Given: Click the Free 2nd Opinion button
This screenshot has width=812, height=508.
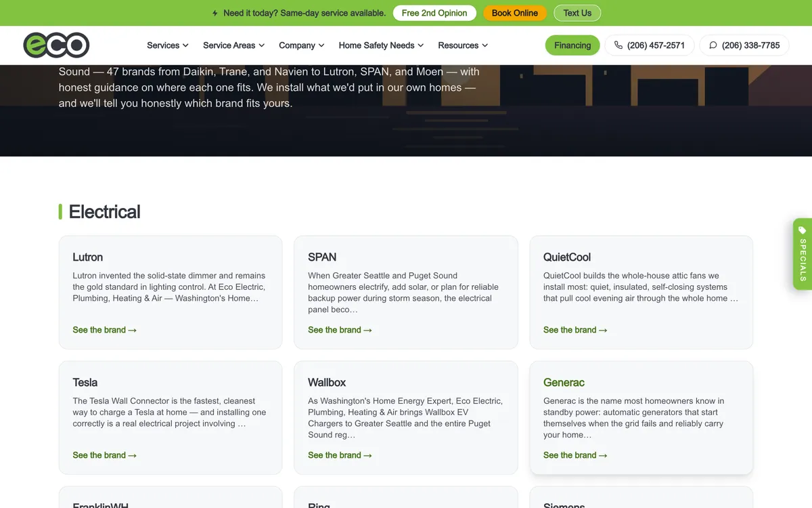Looking at the screenshot, I should coord(434,13).
